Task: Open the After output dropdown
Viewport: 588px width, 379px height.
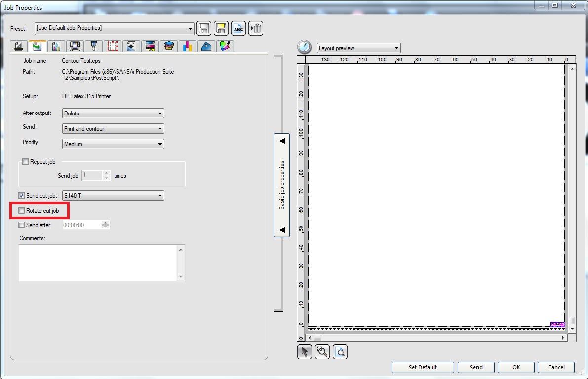Action: click(x=113, y=113)
